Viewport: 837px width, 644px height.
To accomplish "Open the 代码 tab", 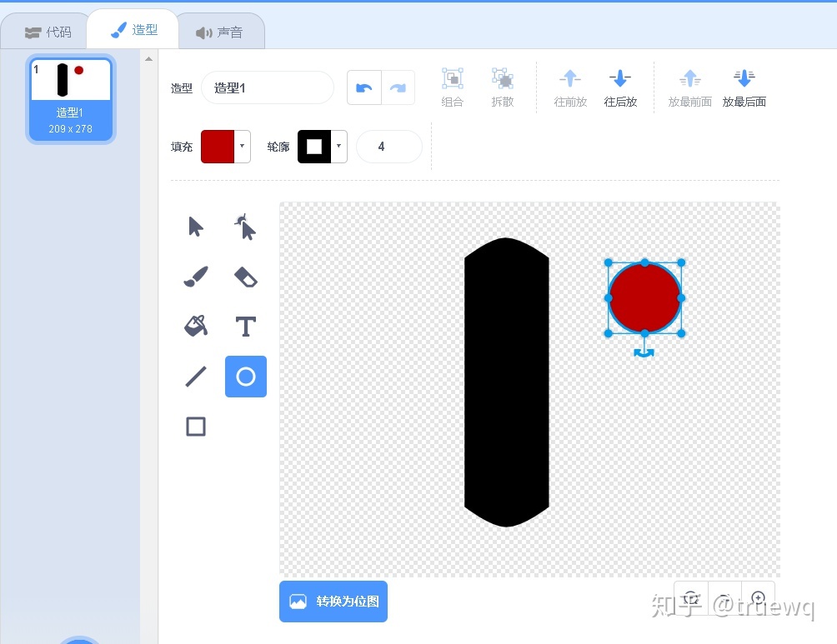I will click(48, 32).
